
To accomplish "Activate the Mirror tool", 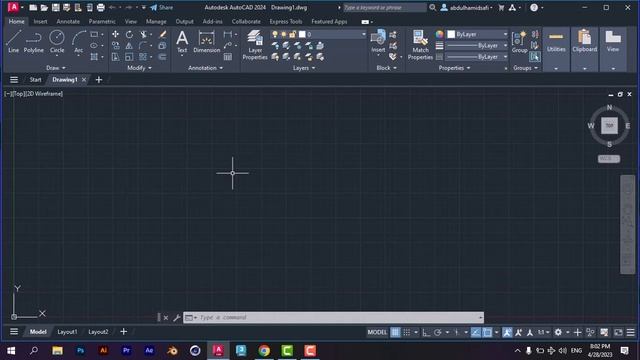I will (x=129, y=46).
